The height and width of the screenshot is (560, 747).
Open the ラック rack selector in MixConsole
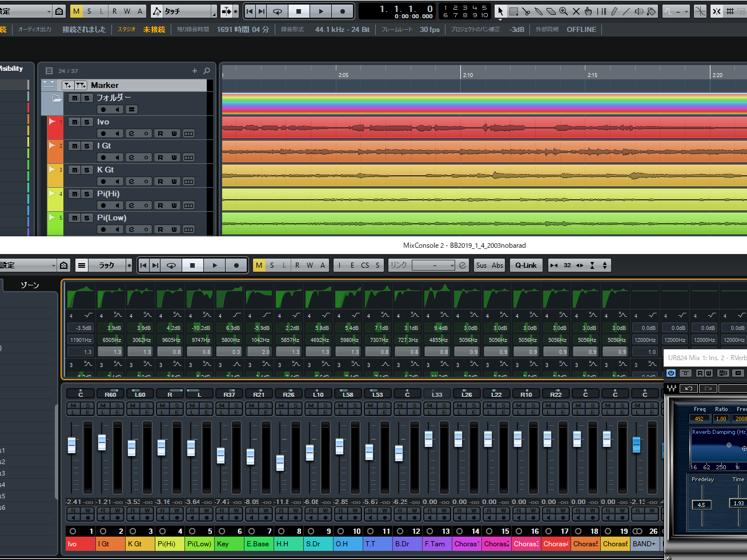(107, 265)
